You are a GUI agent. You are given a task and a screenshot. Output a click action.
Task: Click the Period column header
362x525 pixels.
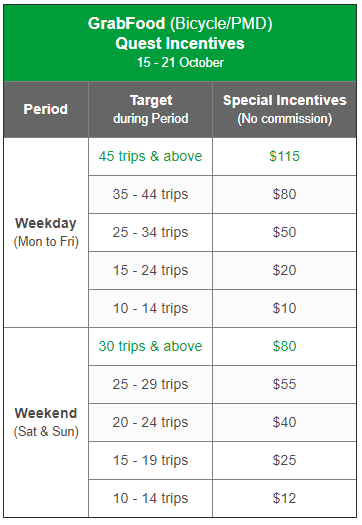click(46, 109)
